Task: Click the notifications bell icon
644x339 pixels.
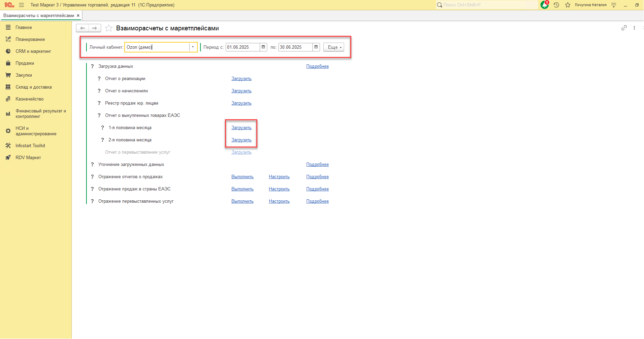Action: click(x=544, y=5)
